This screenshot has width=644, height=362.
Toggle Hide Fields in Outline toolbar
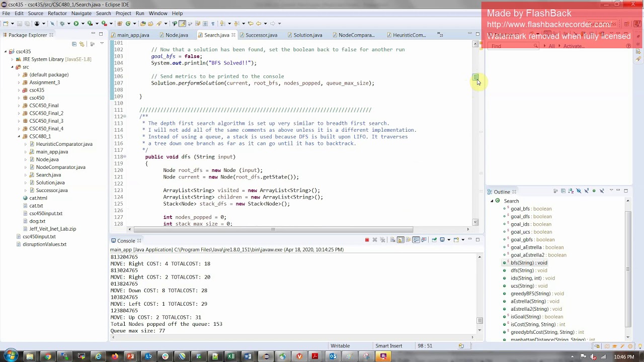click(x=579, y=191)
